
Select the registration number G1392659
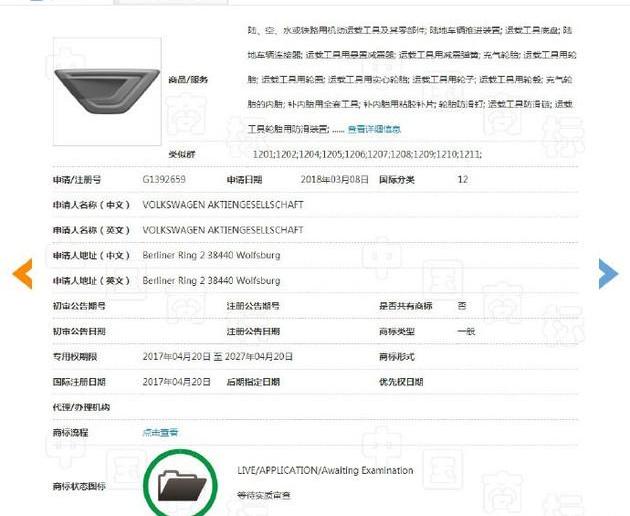164,179
